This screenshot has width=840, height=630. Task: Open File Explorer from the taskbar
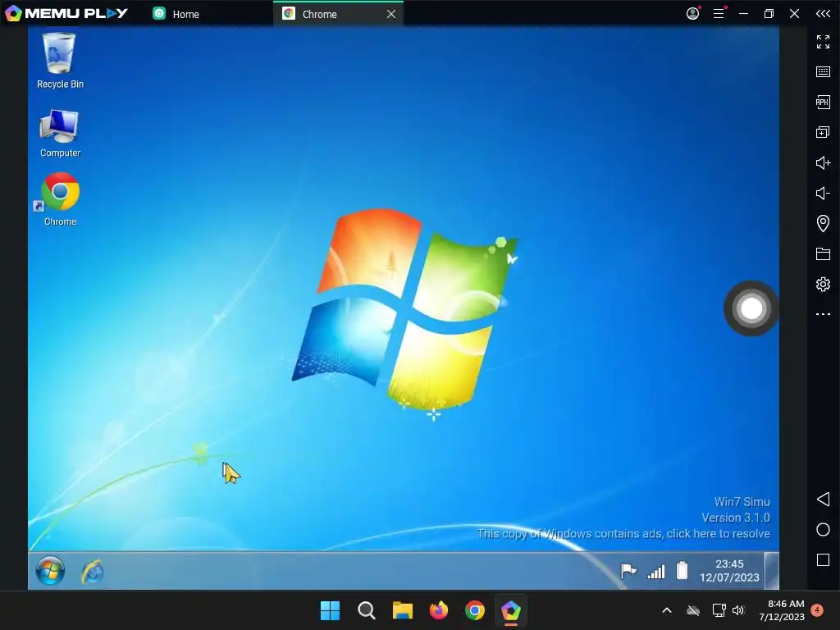[402, 610]
